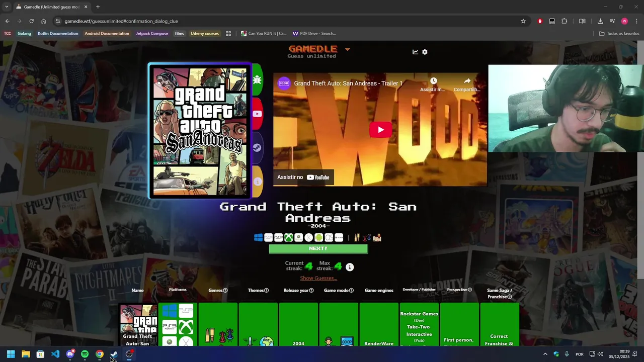Image resolution: width=644 pixels, height=362 pixels.
Task: Open the Udemy courses bookmark
Action: pos(205,34)
